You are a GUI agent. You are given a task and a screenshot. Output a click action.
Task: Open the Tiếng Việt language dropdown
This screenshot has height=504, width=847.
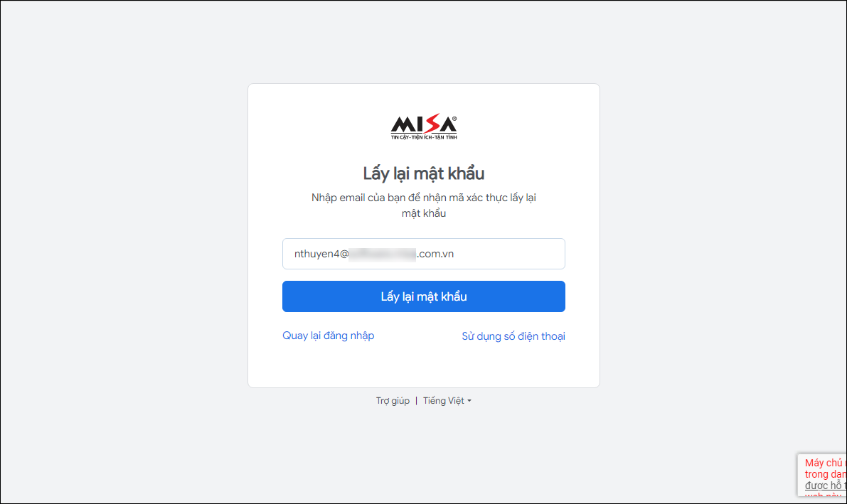pos(447,401)
